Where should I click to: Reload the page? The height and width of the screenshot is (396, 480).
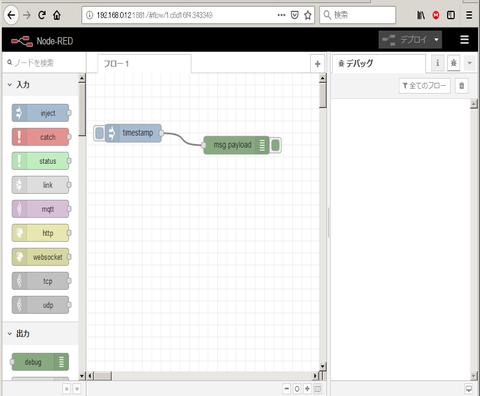(42, 15)
